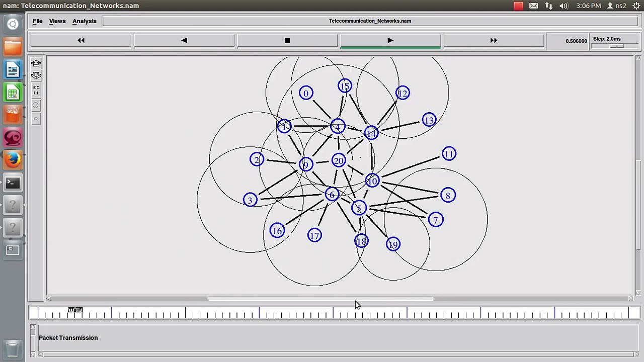
Task: Play the animation forward
Action: 390,41
